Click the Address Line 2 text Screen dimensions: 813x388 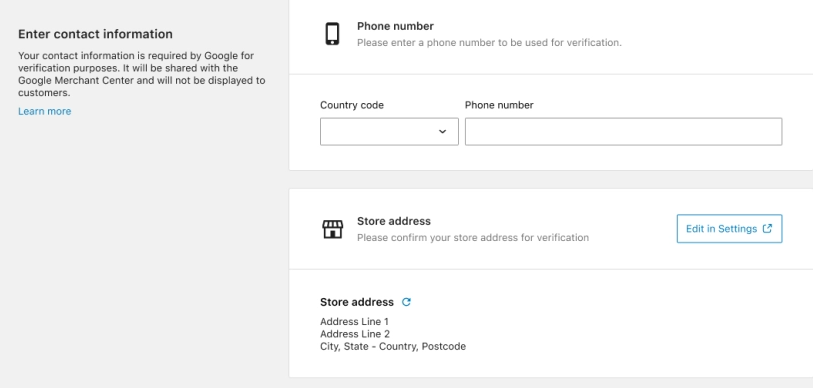tap(355, 334)
